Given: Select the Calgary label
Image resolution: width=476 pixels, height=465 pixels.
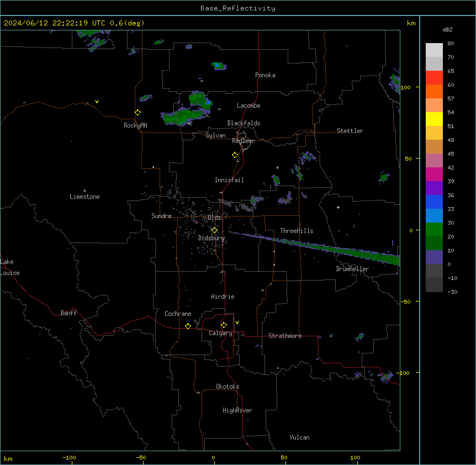Looking at the screenshot, I should [x=220, y=333].
